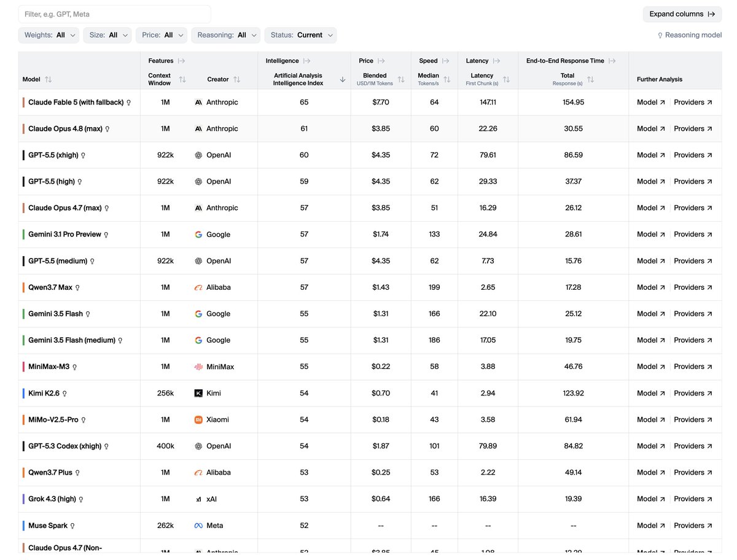
Task: Sort table by Model name icon
Action: 49,79
